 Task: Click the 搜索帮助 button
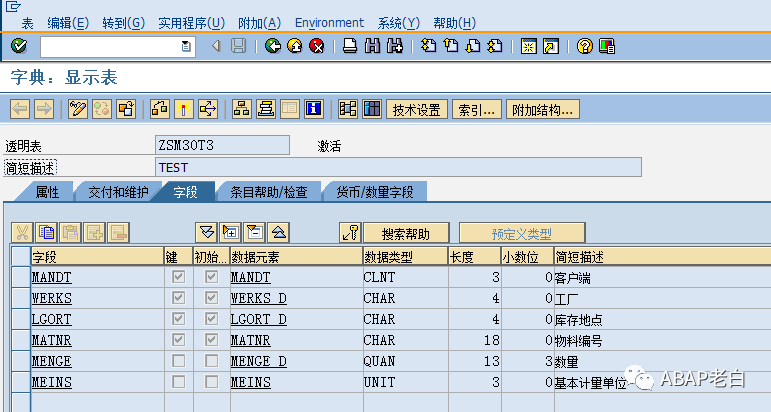(x=406, y=233)
